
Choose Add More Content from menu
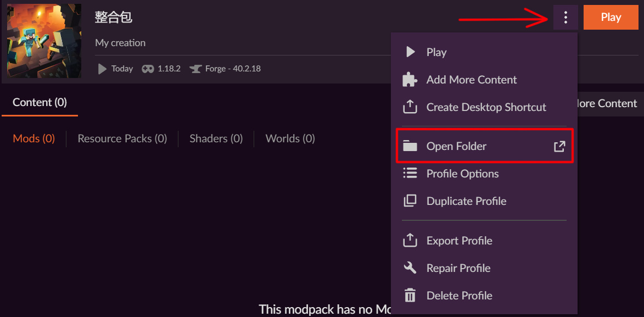tap(472, 80)
